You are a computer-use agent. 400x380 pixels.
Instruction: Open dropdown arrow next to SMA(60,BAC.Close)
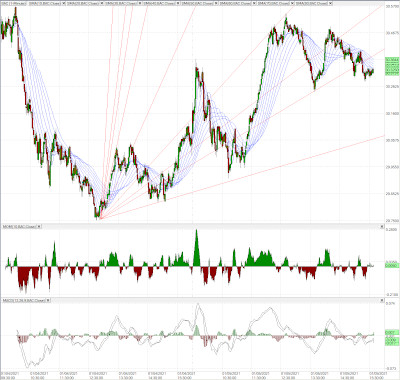point(254,3)
